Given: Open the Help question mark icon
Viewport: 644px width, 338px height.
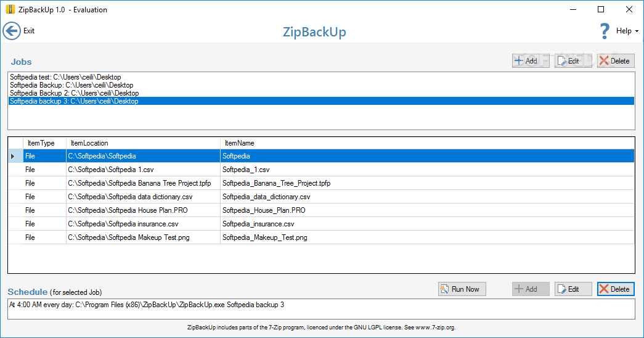Looking at the screenshot, I should click(x=605, y=31).
